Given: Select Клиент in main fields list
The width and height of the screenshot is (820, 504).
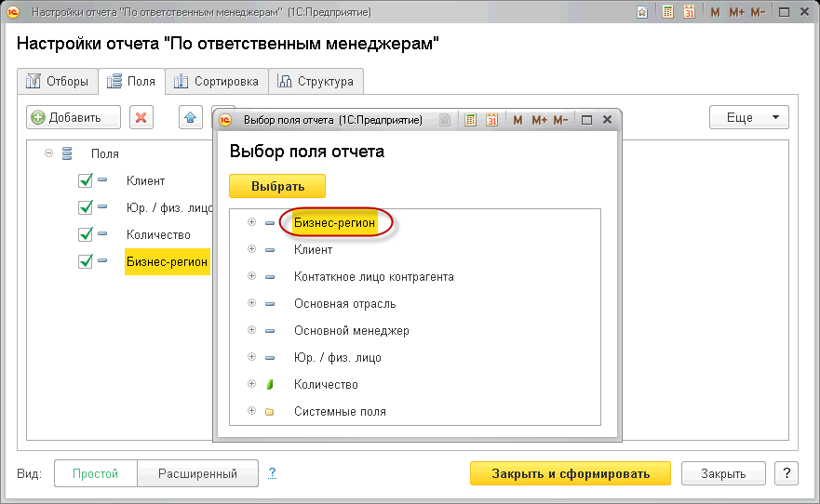Looking at the screenshot, I should tap(145, 180).
